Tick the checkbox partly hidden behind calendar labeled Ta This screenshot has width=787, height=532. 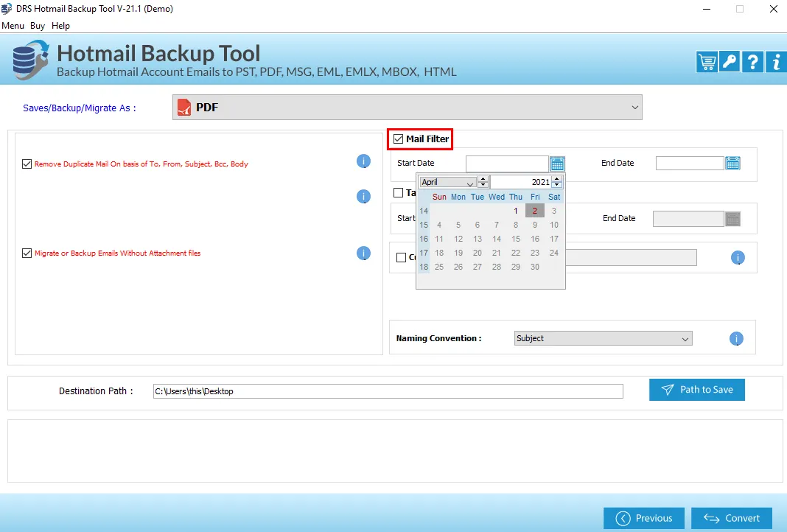point(399,193)
